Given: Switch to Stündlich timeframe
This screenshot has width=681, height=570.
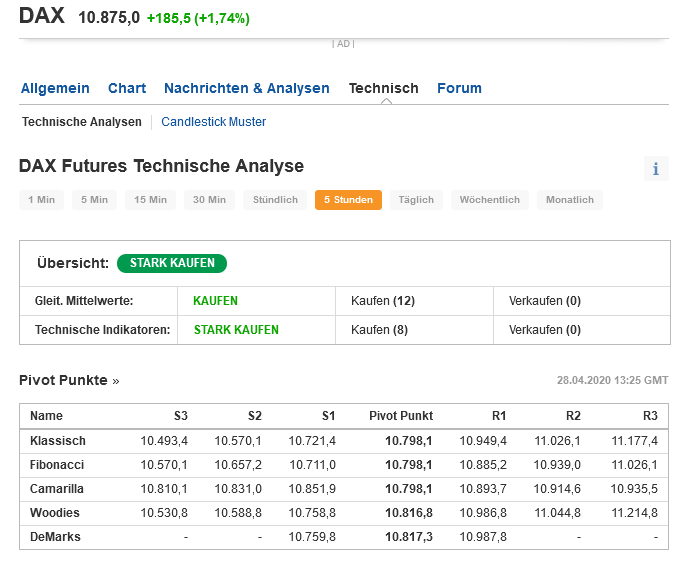Looking at the screenshot, I should click(x=275, y=200).
